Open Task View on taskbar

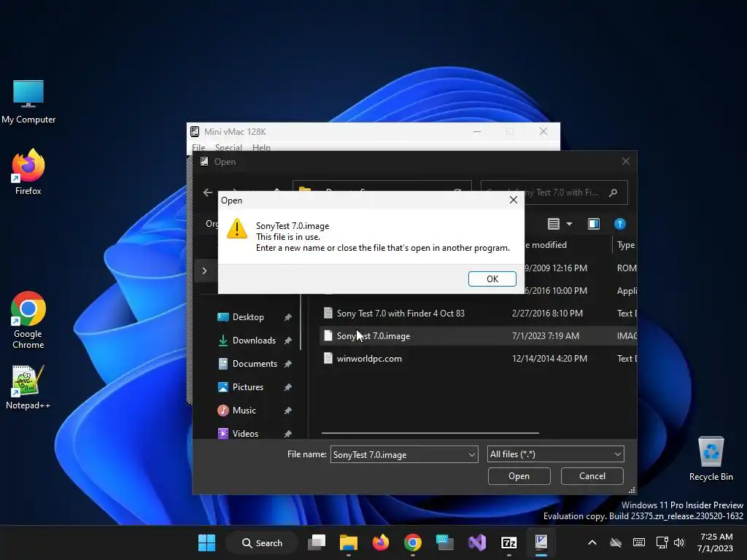coord(317,542)
